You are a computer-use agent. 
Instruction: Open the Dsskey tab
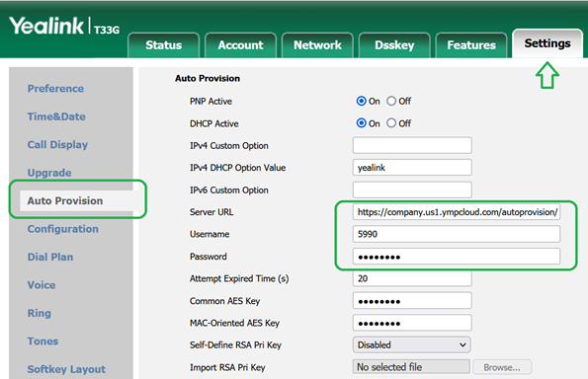click(x=394, y=45)
